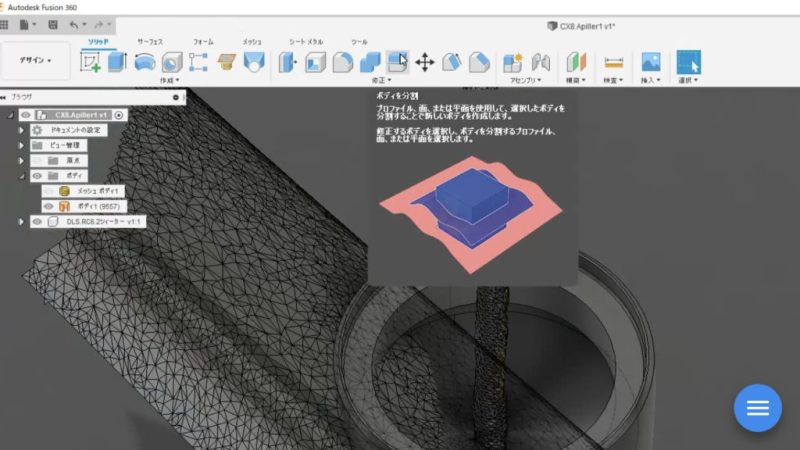The width and height of the screenshot is (800, 450).
Task: Toggle visibility of DLS.RC6.2 component
Action: (37, 221)
